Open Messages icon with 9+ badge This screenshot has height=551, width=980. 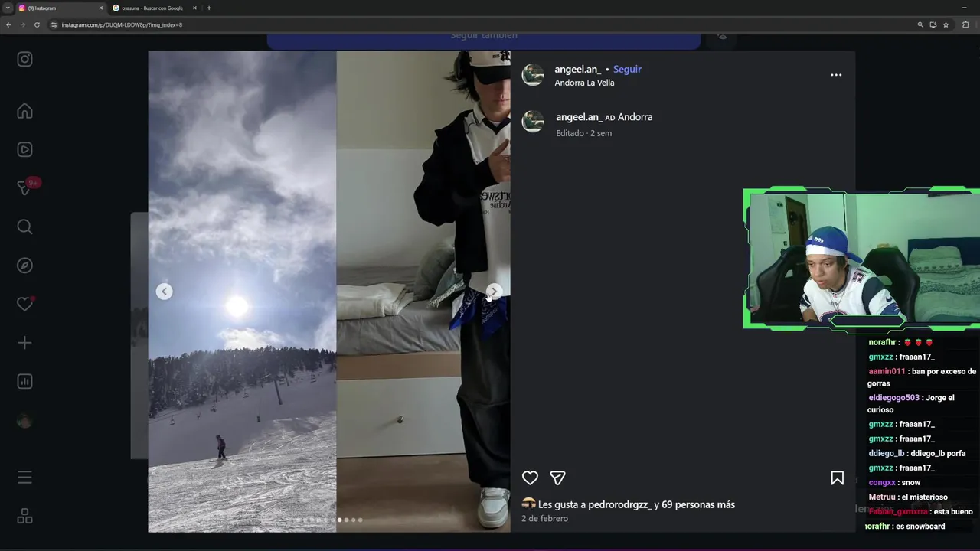pyautogui.click(x=24, y=188)
